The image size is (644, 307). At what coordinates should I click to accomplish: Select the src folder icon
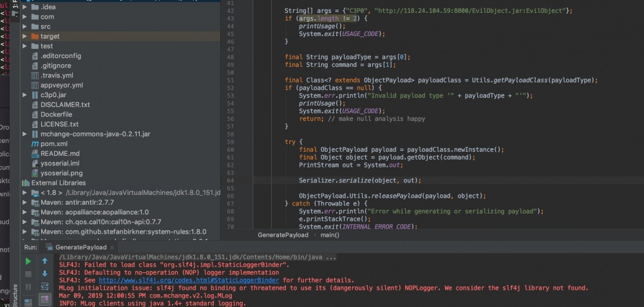tap(35, 26)
